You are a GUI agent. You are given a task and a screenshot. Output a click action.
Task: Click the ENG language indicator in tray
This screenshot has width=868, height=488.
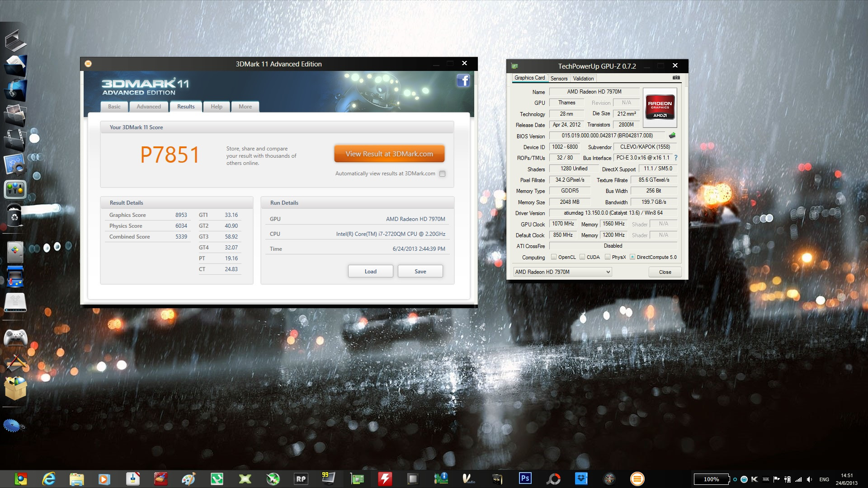coord(824,479)
